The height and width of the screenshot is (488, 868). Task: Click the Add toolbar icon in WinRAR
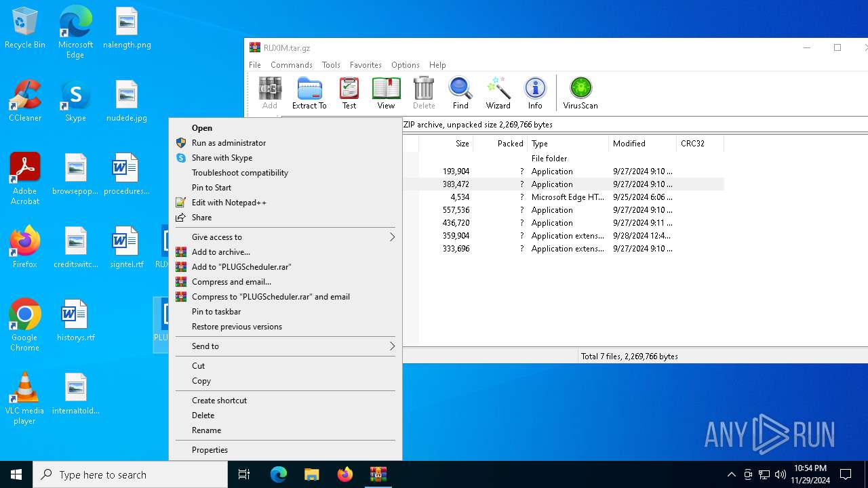pos(270,94)
